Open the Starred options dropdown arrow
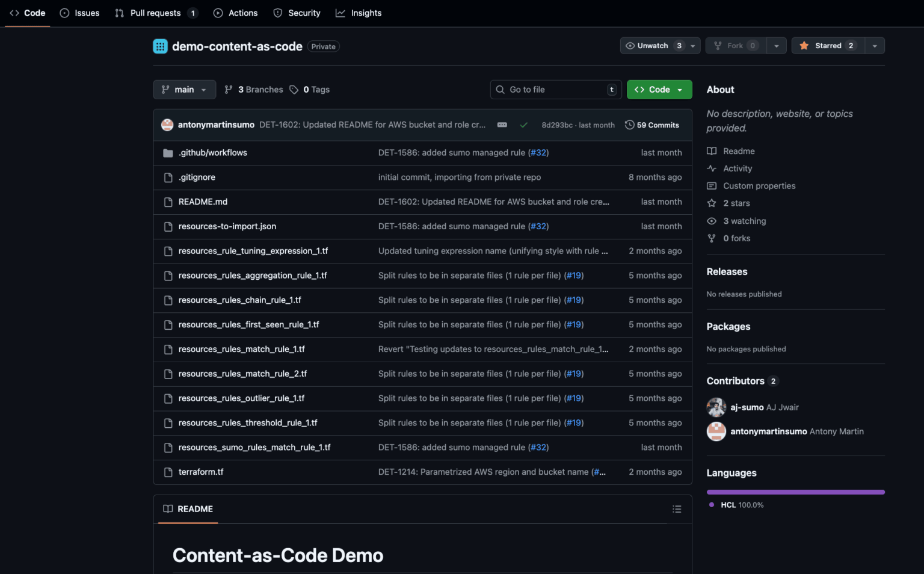Screen dimensions: 924x574 (x=875, y=45)
